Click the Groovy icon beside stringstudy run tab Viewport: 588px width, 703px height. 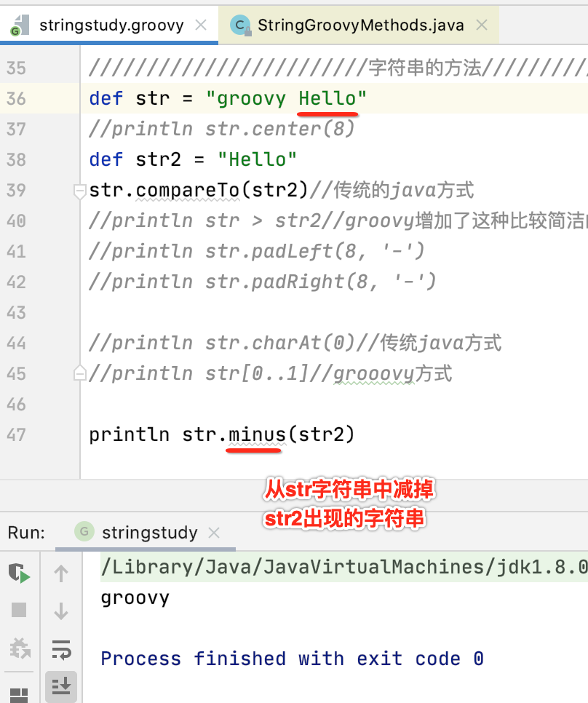coord(84,532)
